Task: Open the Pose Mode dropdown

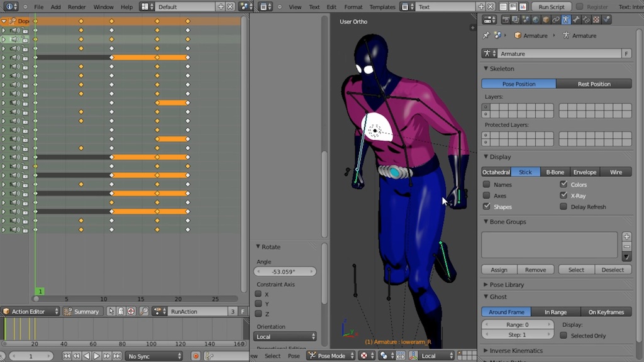Action: (x=331, y=356)
